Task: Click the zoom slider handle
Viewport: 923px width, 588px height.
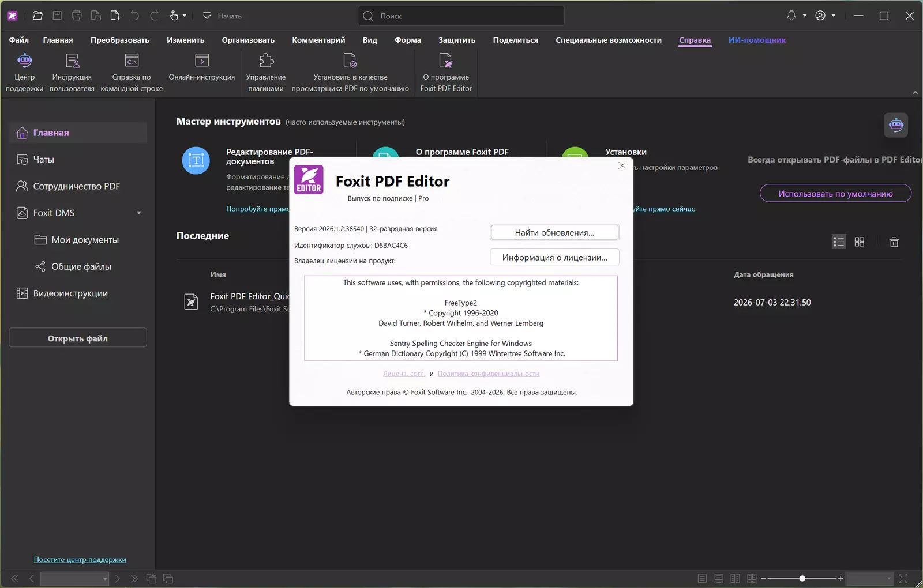Action: coord(802,578)
